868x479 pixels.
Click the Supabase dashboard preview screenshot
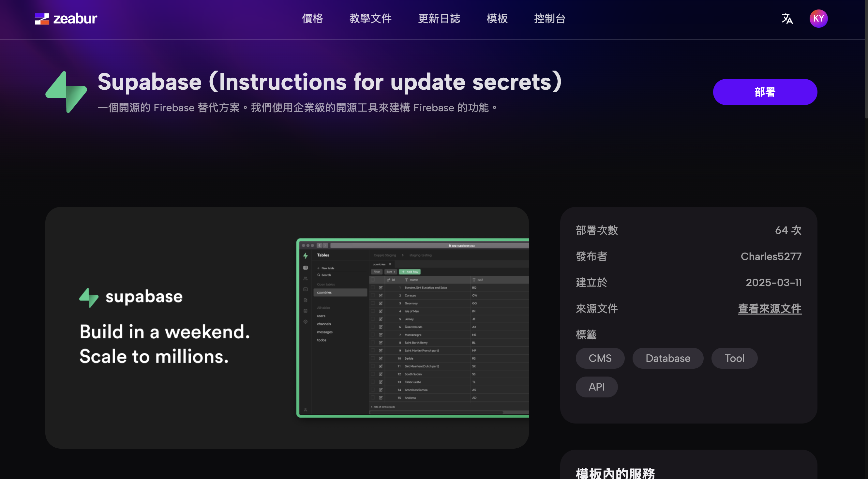click(x=412, y=328)
